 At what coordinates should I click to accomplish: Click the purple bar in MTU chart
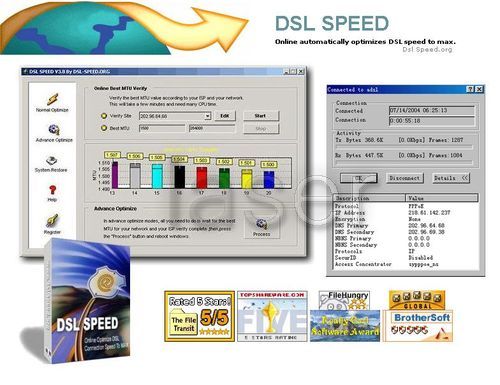click(x=115, y=175)
